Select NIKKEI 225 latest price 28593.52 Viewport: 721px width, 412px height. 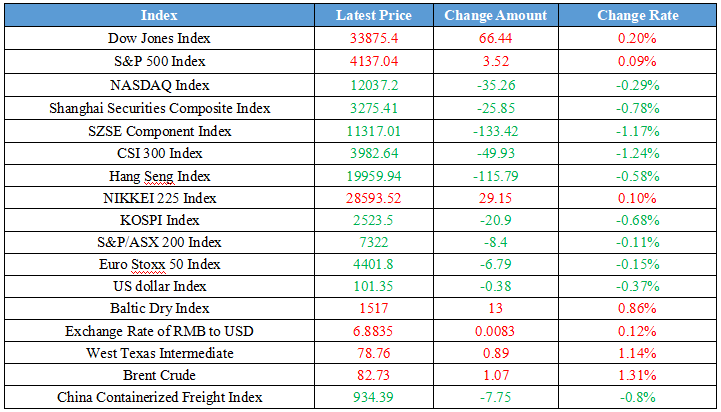[375, 199]
